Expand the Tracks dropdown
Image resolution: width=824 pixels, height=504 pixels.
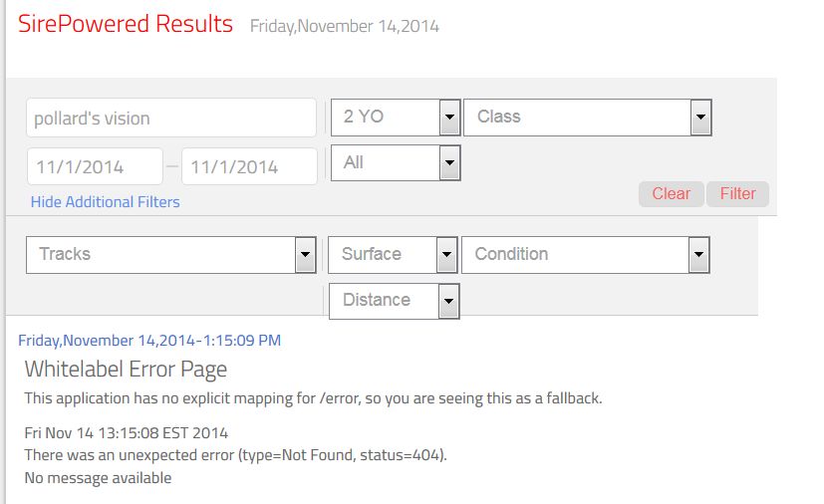(x=171, y=254)
